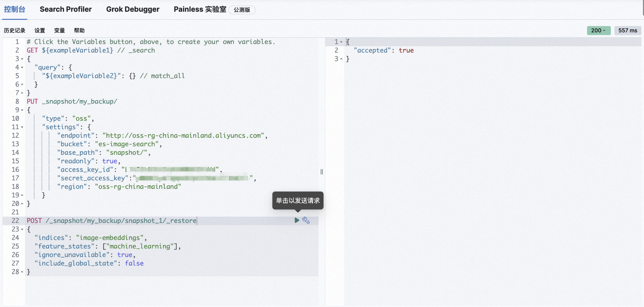This screenshot has width=644, height=307.
Task: Open 历史记录 history panel
Action: click(x=15, y=31)
